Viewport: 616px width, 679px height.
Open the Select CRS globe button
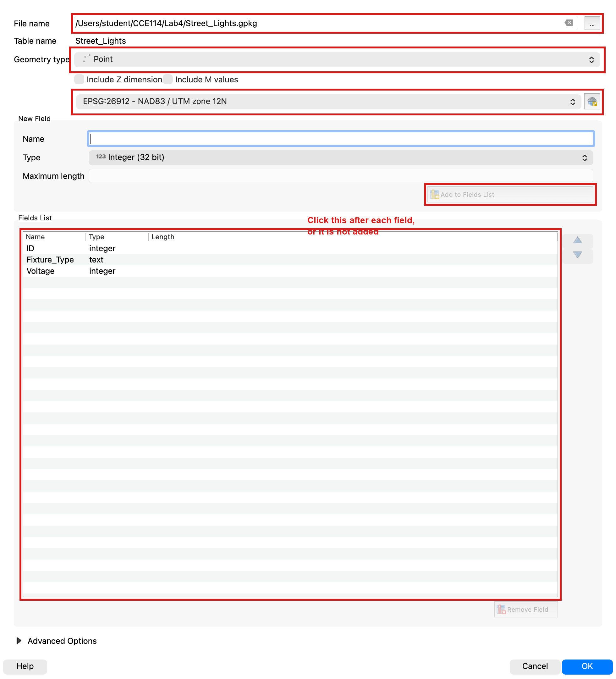click(x=592, y=101)
